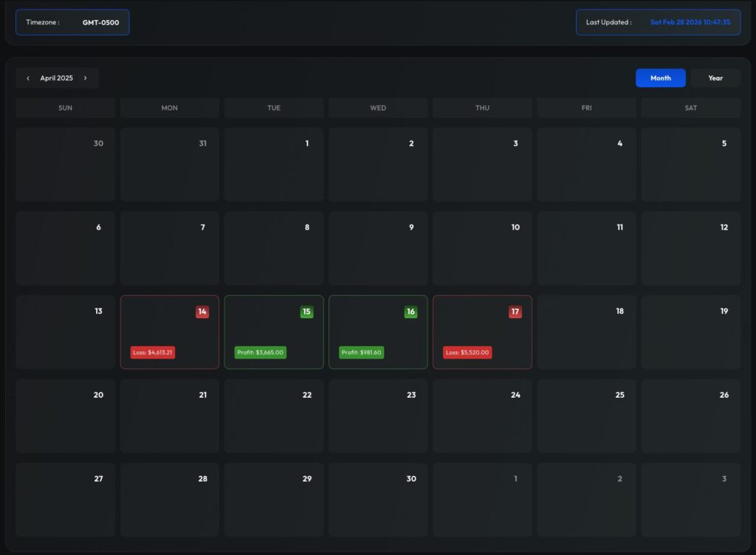756x555 pixels.
Task: Click the Profit $3,665.00 badge
Action: (261, 352)
